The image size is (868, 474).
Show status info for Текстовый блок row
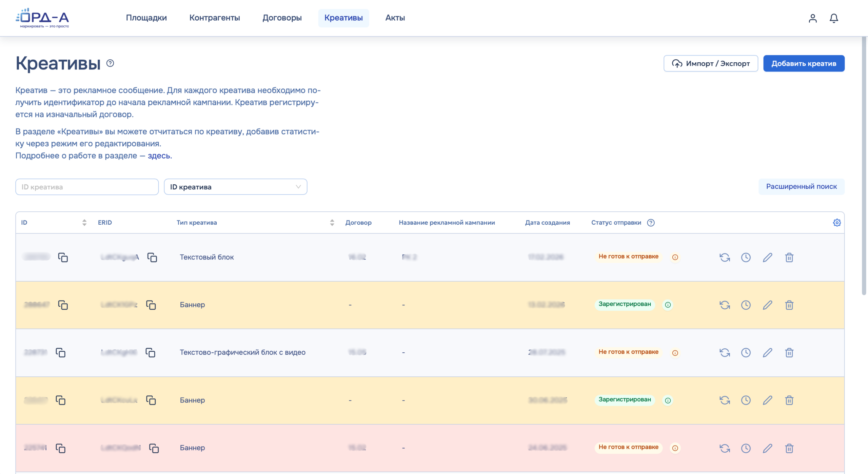[675, 257]
